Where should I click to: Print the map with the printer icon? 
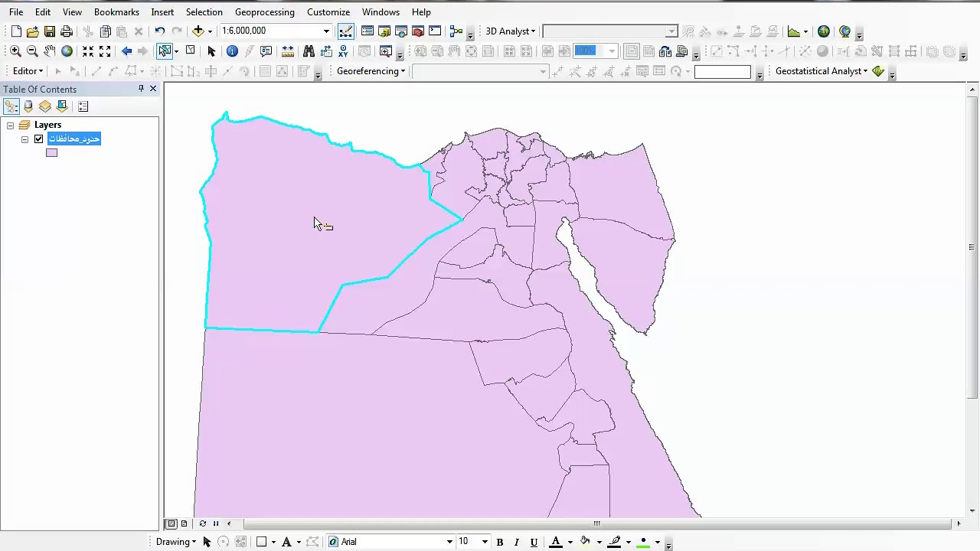click(x=66, y=31)
